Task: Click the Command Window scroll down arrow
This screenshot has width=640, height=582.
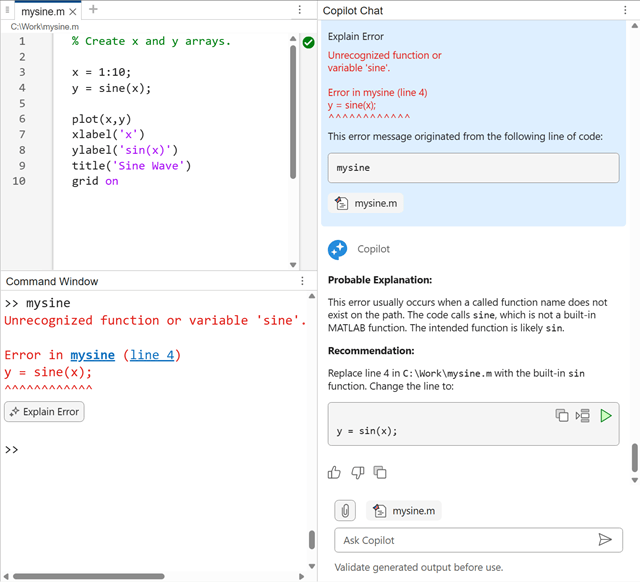Action: pyautogui.click(x=312, y=566)
